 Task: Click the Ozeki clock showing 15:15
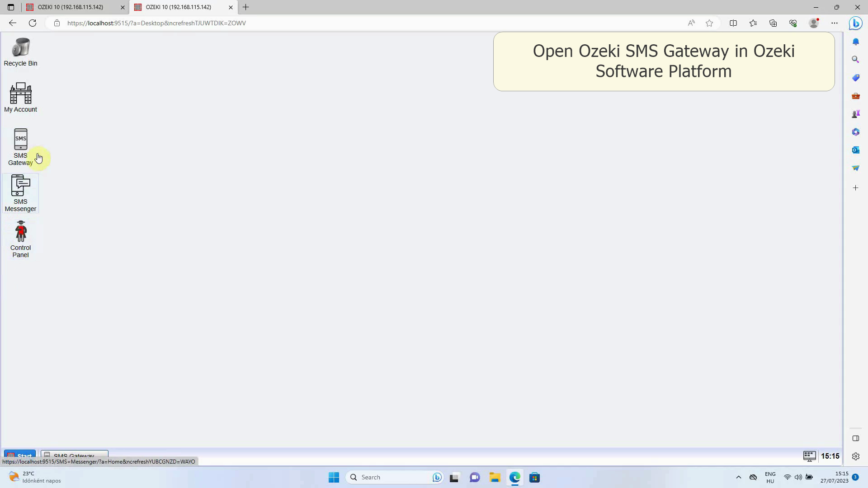[x=830, y=456]
